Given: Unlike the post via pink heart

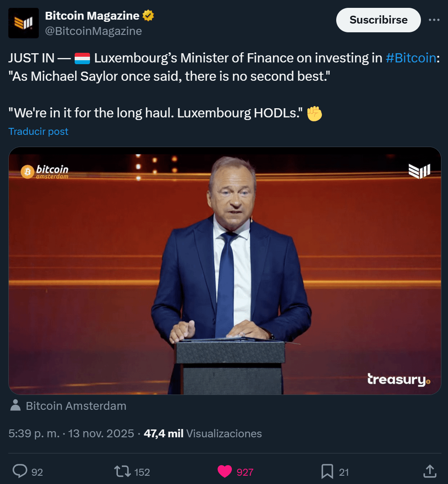Looking at the screenshot, I should coord(225,471).
